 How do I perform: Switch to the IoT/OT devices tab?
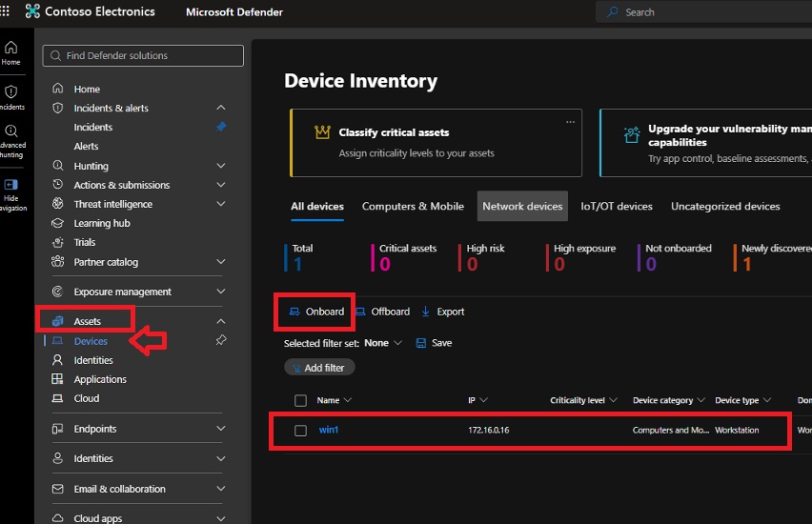coord(617,206)
